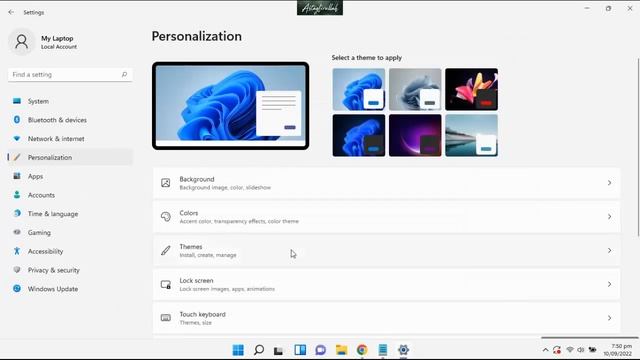The height and width of the screenshot is (360, 640).
Task: Apply the lake landscape theme
Action: tap(471, 136)
